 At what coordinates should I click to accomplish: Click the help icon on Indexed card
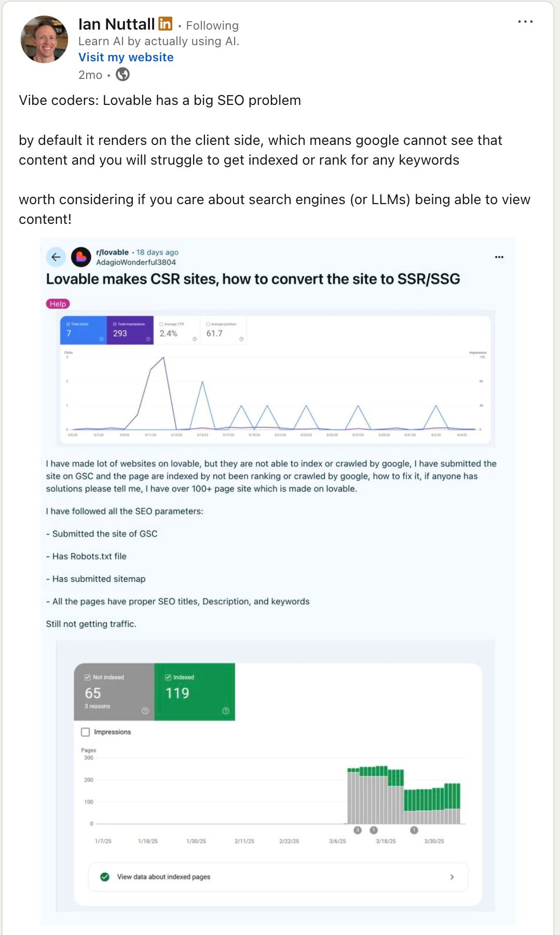pos(226,711)
